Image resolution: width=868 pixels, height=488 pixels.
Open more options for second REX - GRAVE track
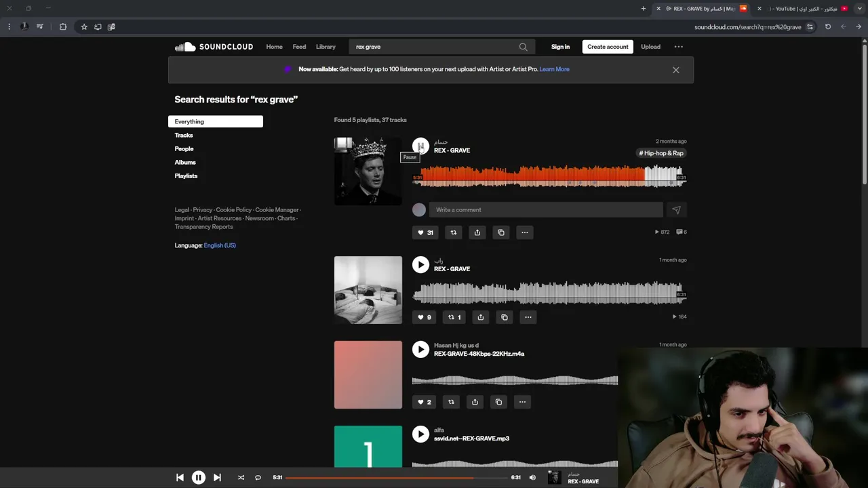pyautogui.click(x=528, y=317)
